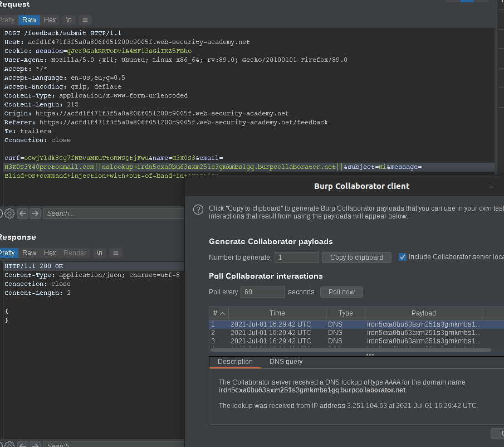The image size is (504, 447).
Task: Toggle response non-printable characters \n button
Action: (100, 253)
